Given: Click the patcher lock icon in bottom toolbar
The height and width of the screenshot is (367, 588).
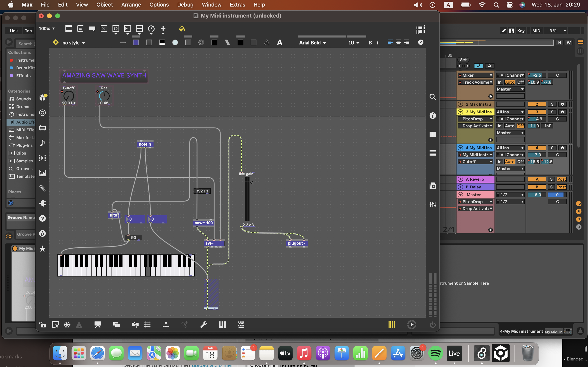Looking at the screenshot, I should click(42, 325).
